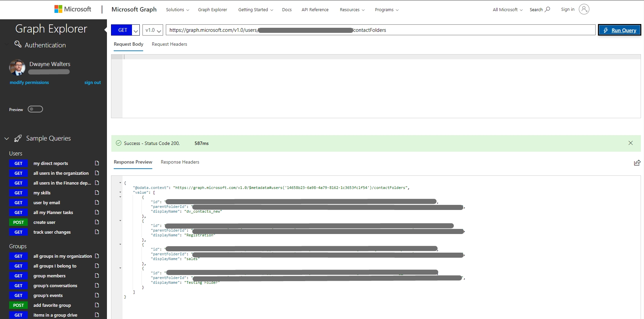
Task: Open the user account avatar icon
Action: [x=584, y=9]
